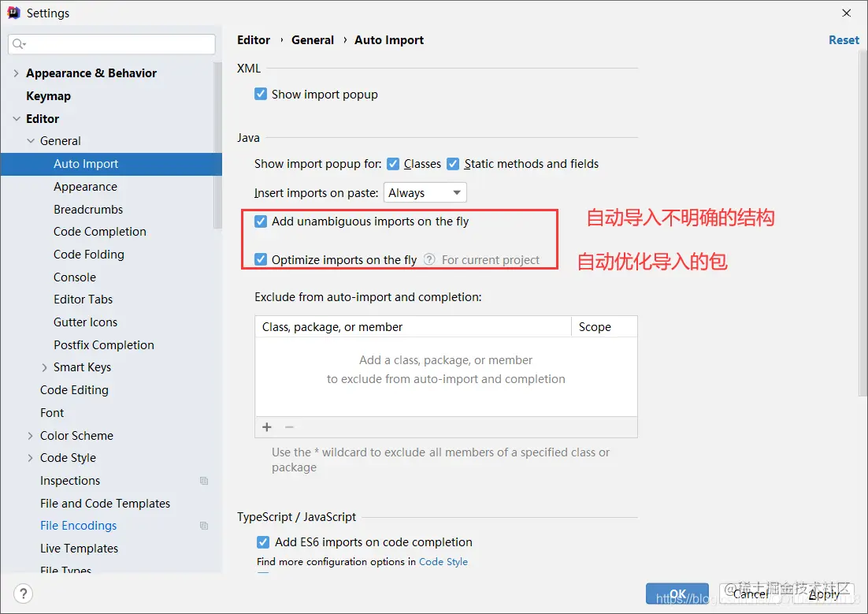Open Code Editing settings
The height and width of the screenshot is (614, 868).
(74, 390)
